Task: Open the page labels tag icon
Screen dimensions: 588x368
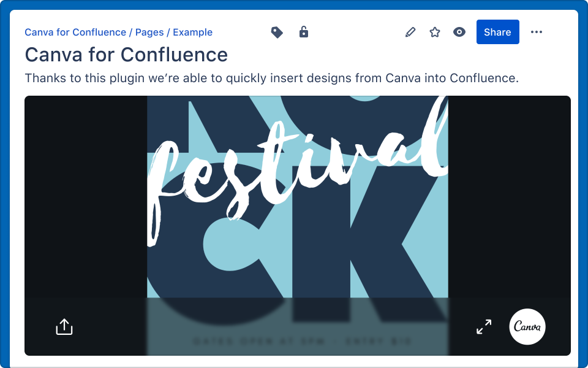Action: pyautogui.click(x=277, y=33)
